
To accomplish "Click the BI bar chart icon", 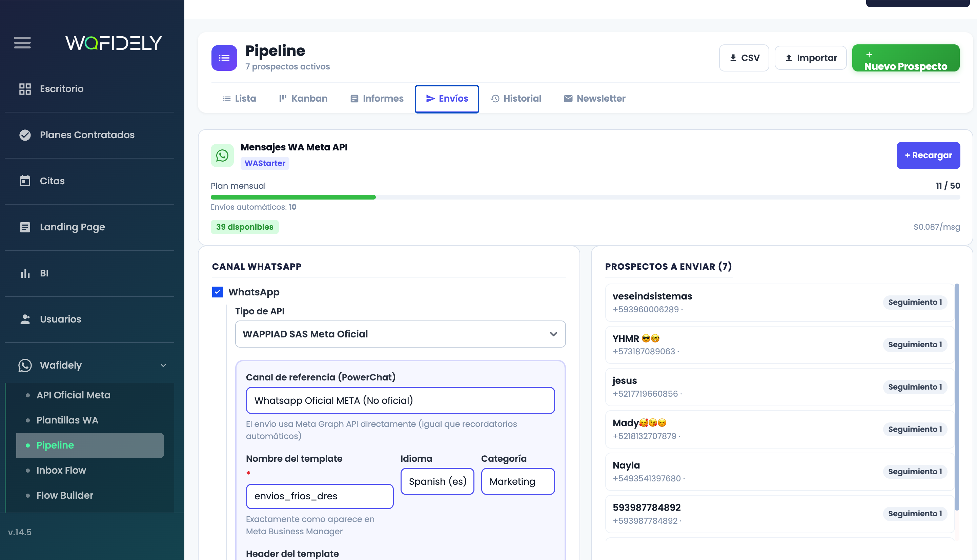I will 25,273.
